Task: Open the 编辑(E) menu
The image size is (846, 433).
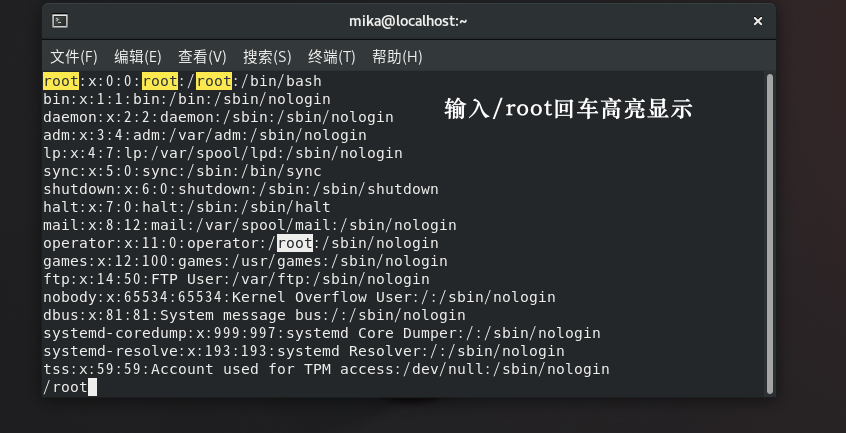Action: pos(138,57)
